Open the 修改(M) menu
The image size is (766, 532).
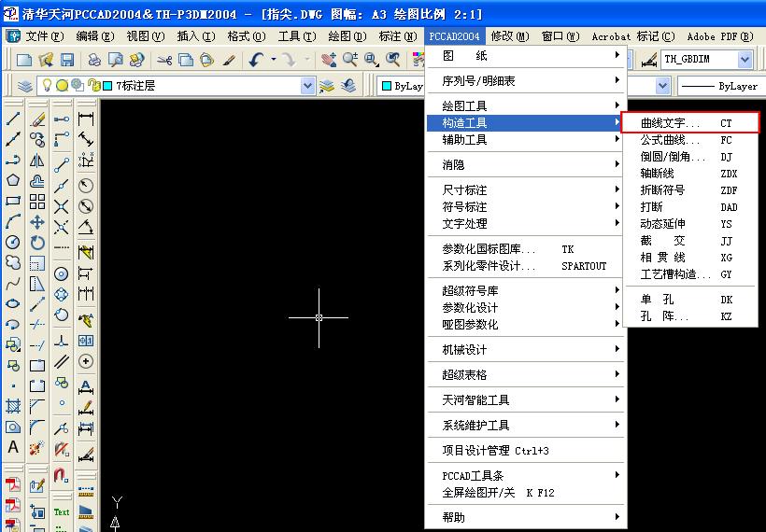click(x=510, y=36)
